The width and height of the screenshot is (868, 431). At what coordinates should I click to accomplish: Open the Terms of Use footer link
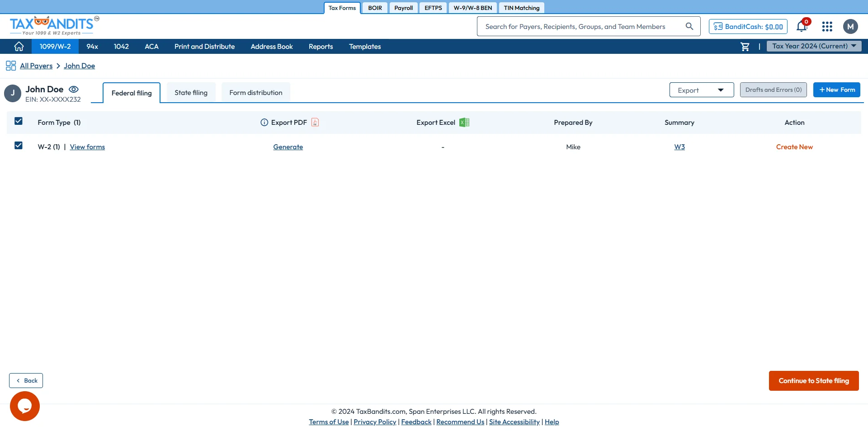tap(329, 422)
